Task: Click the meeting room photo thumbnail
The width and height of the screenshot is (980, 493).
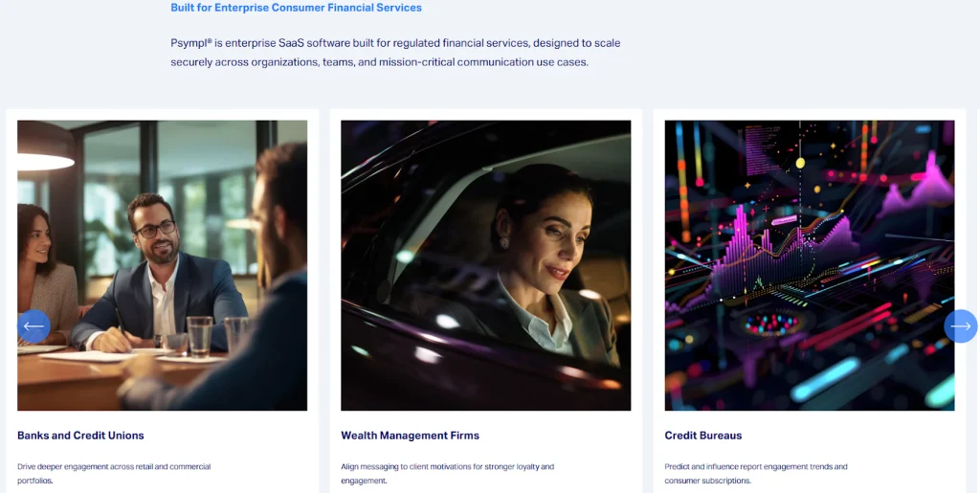Action: [163, 265]
